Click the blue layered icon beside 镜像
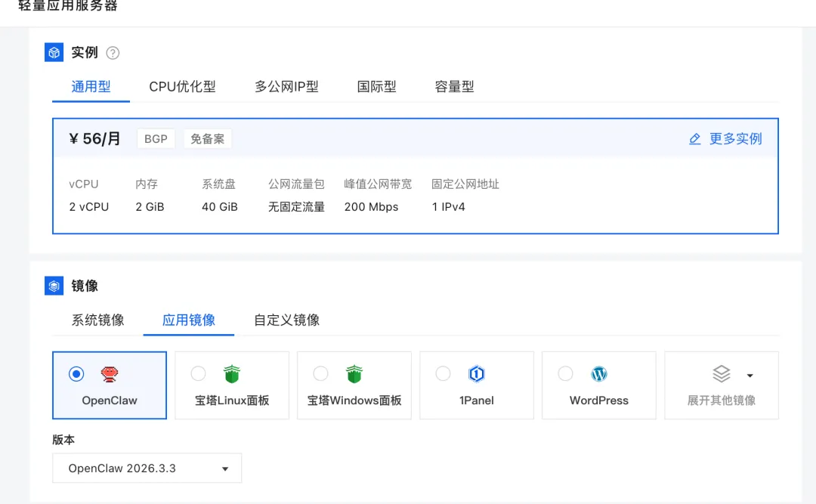 click(54, 286)
